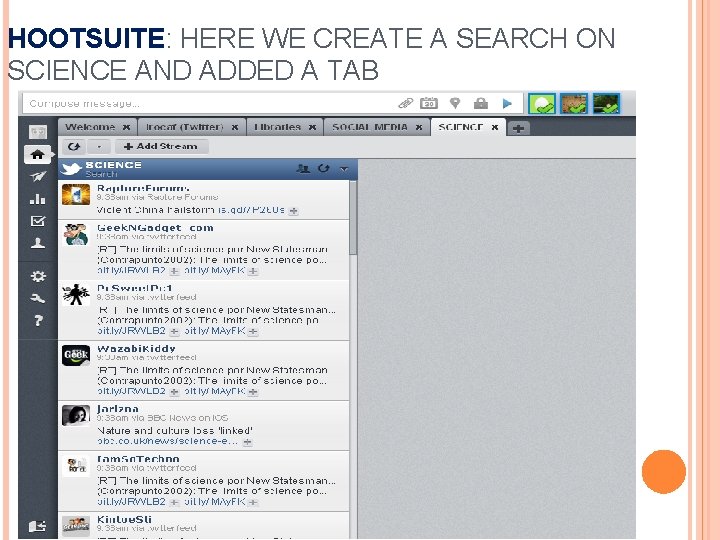The width and height of the screenshot is (720, 540).
Task: Open the Assignments checkmark icon
Action: (x=38, y=221)
